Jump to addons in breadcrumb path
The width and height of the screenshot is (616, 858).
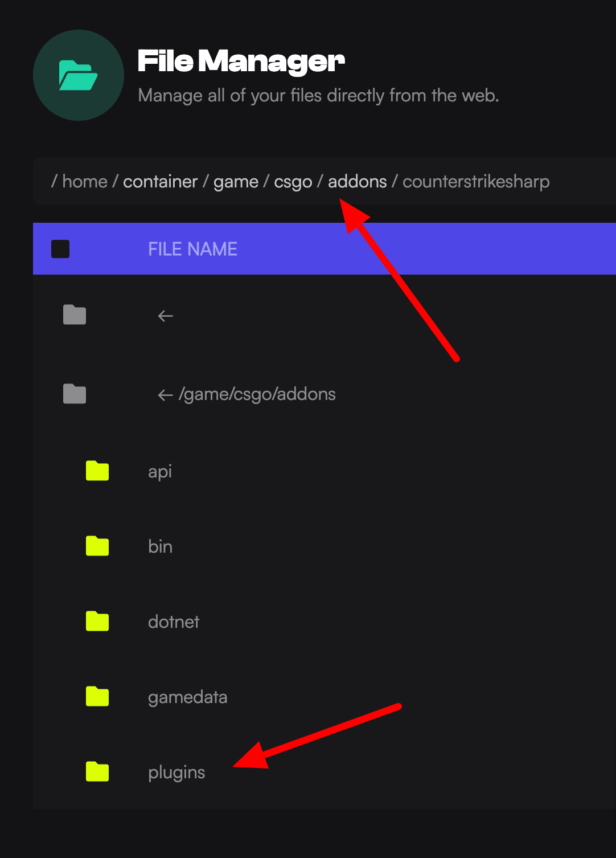click(357, 182)
